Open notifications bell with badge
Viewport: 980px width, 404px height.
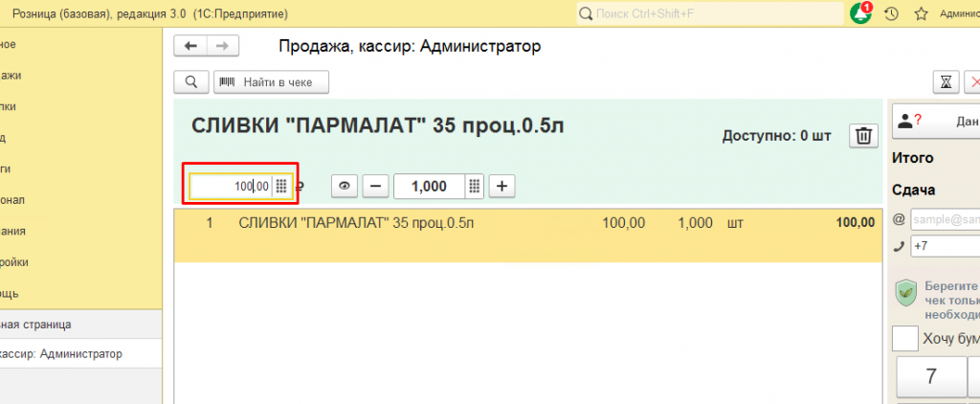[x=860, y=12]
